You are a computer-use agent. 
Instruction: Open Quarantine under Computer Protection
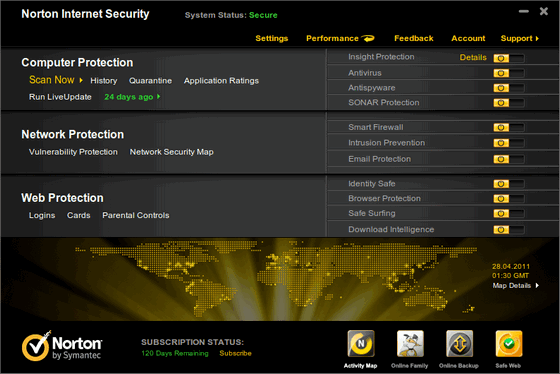click(150, 81)
